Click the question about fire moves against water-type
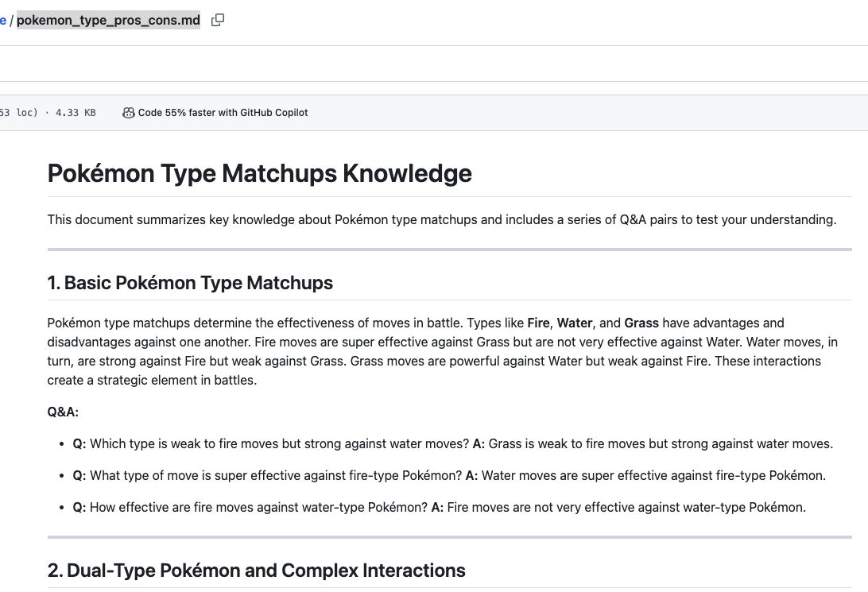 pyautogui.click(x=258, y=507)
